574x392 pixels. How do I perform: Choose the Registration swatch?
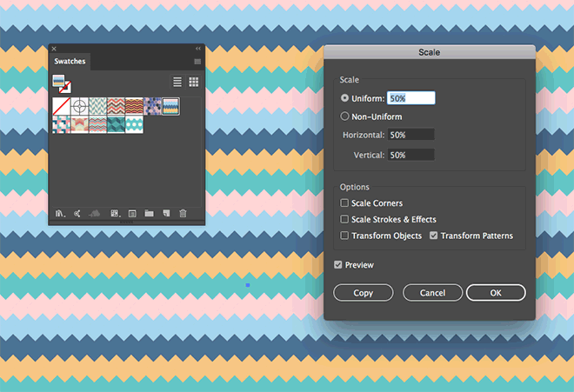79,107
